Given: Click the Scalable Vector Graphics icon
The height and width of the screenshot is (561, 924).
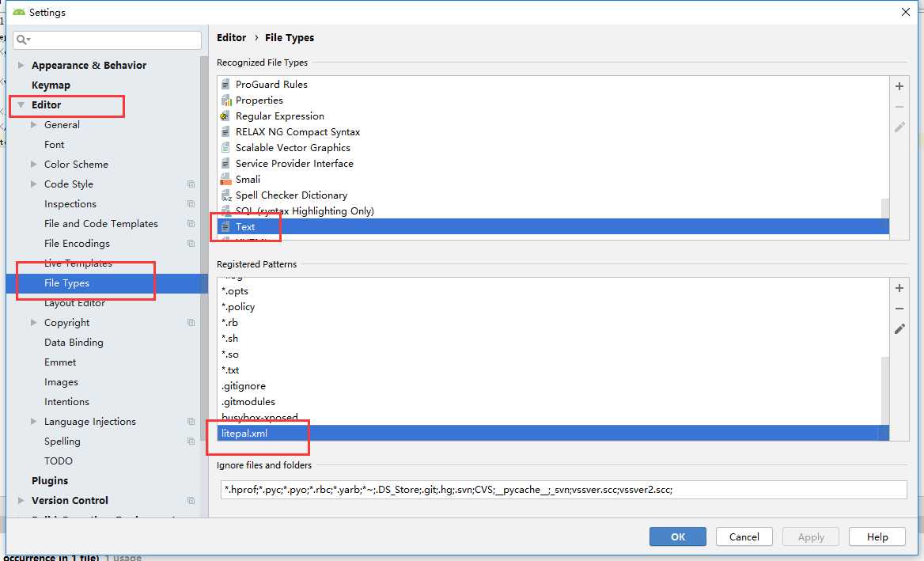Looking at the screenshot, I should 225,147.
